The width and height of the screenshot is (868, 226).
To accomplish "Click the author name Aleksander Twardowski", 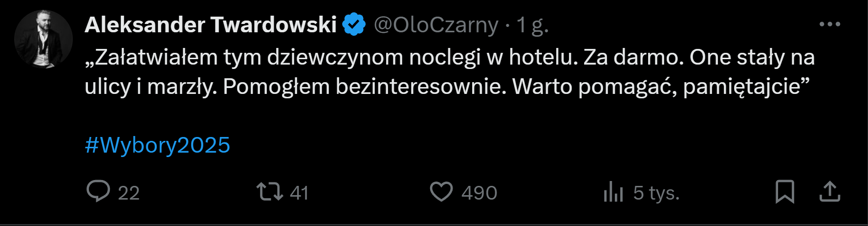I will coord(211,24).
